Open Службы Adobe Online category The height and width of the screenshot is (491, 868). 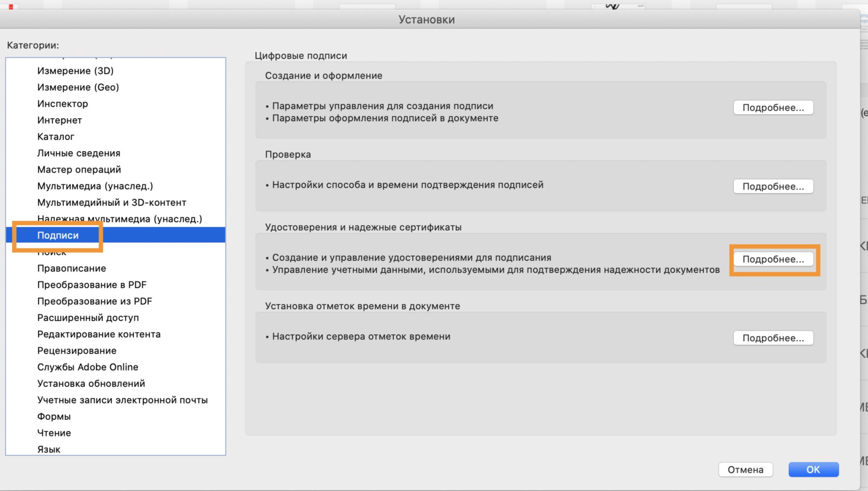pos(88,367)
